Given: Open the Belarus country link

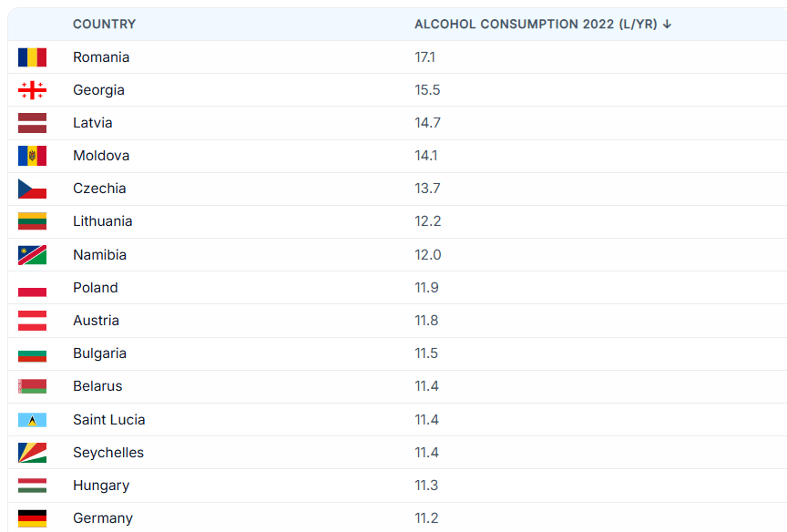Looking at the screenshot, I should coord(97,386).
